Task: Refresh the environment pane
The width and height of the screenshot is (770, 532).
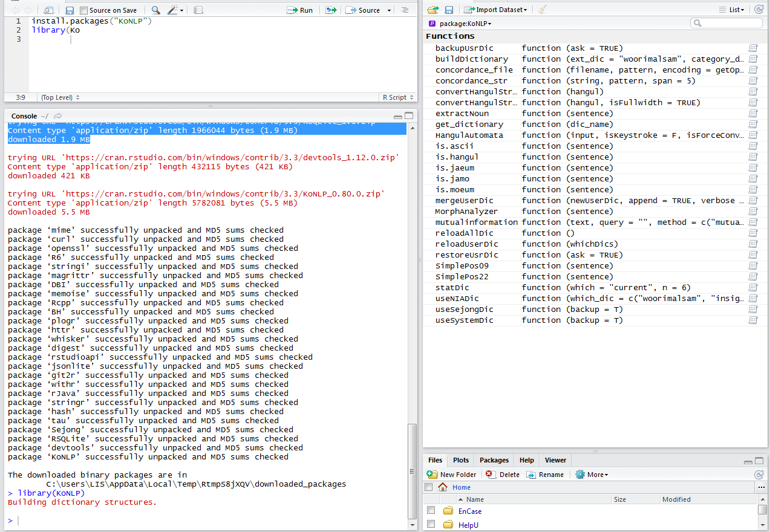Action: pos(759,10)
